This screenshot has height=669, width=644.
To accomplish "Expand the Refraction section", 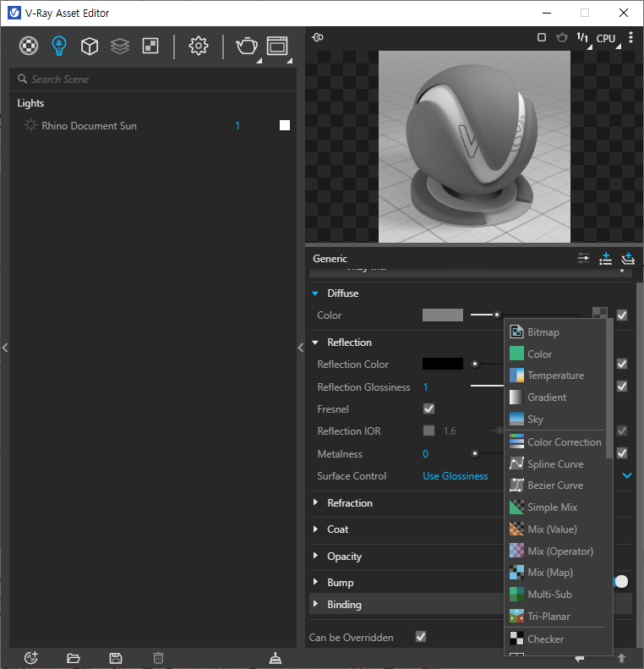I will 315,502.
